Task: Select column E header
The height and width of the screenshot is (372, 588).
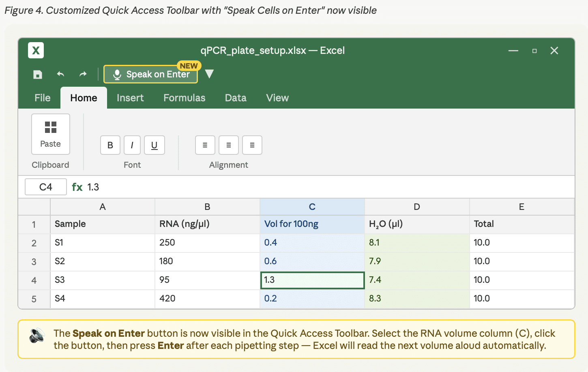Action: click(521, 207)
